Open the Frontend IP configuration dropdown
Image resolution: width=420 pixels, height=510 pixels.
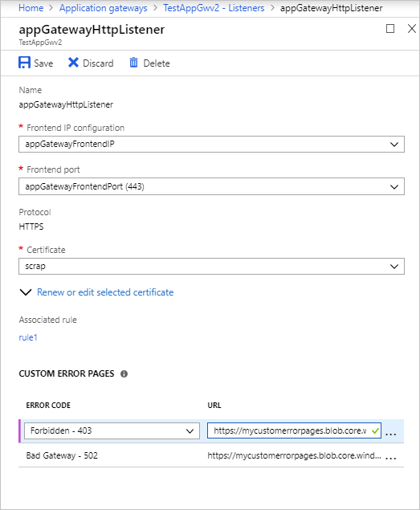click(211, 144)
